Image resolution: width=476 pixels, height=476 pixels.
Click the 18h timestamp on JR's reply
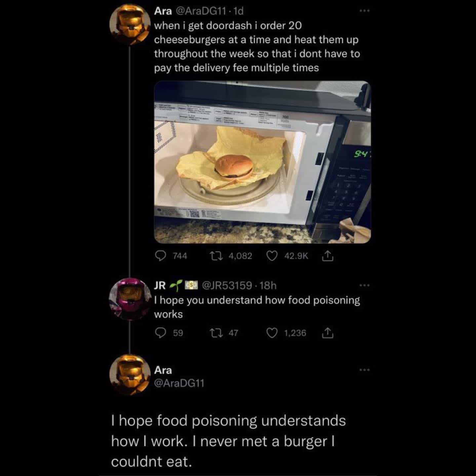268,285
